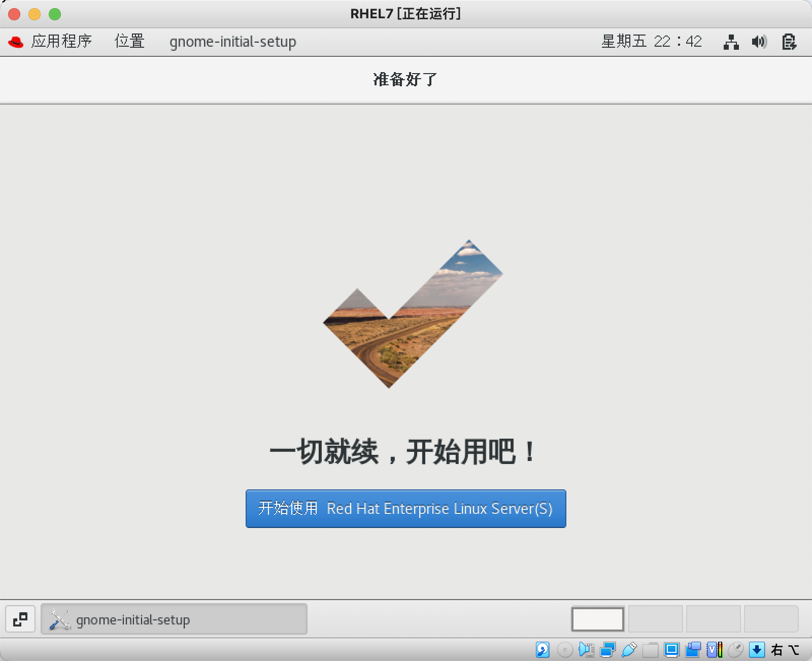
Task: Open the clock showing 星期五 22:42
Action: [652, 41]
